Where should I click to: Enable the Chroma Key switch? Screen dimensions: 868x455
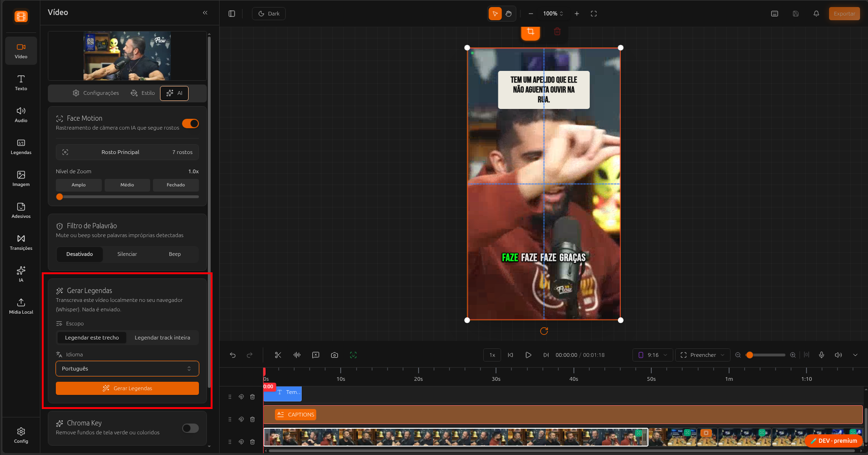[190, 428]
